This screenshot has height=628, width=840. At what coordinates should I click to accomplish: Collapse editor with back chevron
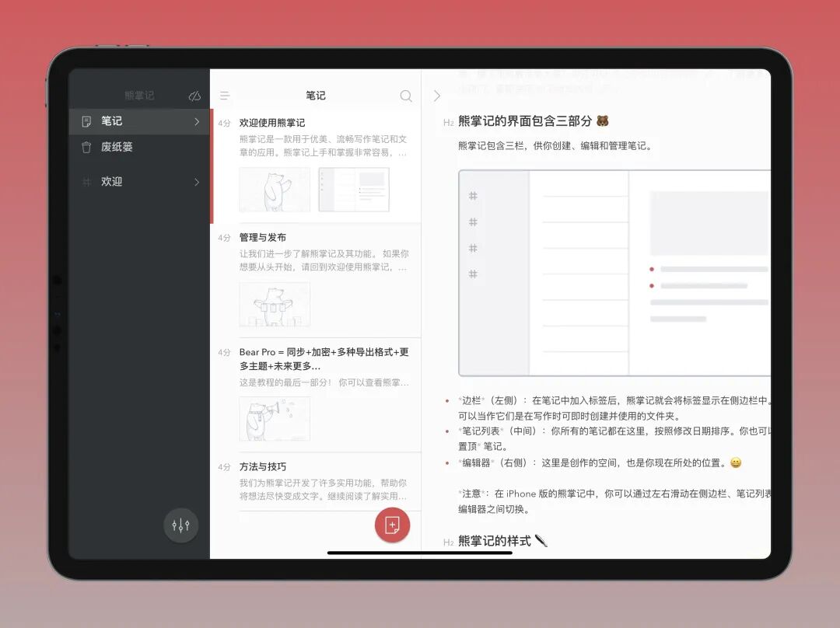point(437,96)
